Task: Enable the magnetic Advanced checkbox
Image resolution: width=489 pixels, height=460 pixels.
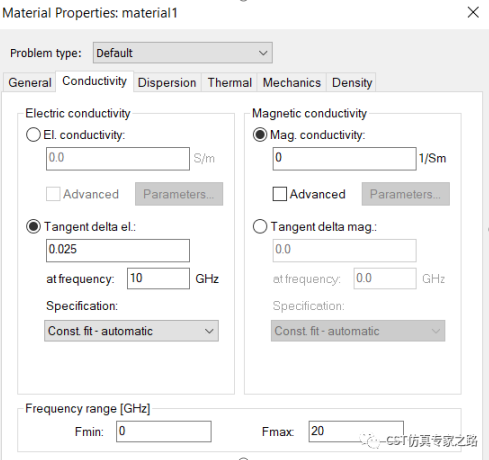Action: click(280, 194)
